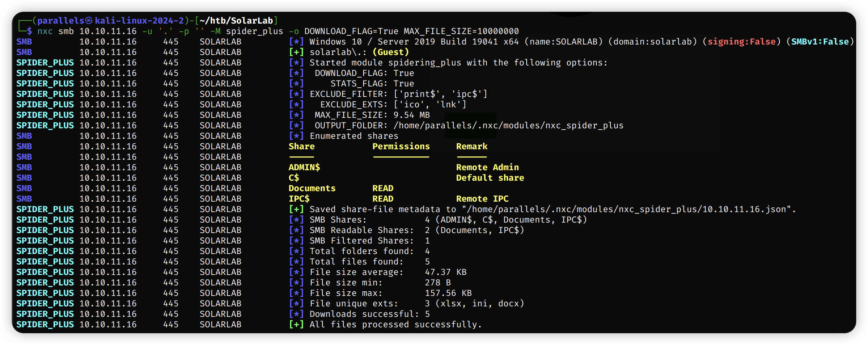Click the 'Share' column header
868x345 pixels.
[301, 146]
